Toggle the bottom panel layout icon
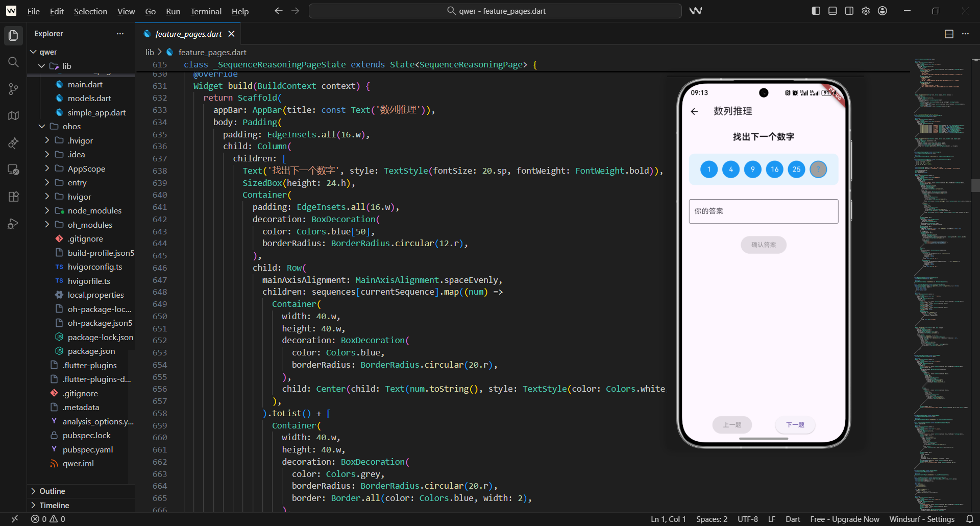980x526 pixels. (x=832, y=11)
